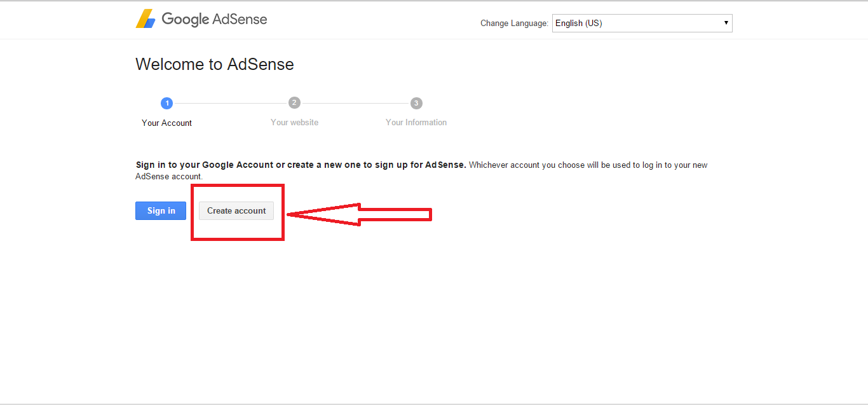868x405 pixels.
Task: Click the gray step 3 circle
Action: click(416, 103)
